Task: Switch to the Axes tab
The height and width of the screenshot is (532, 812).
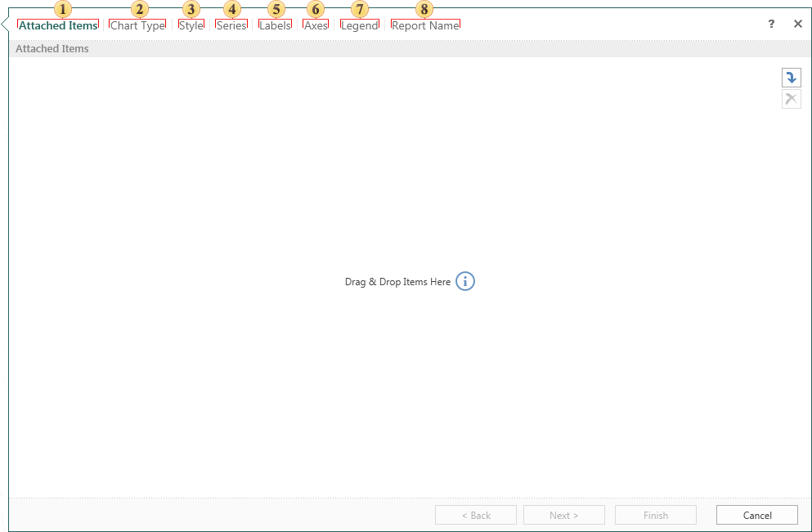Action: point(316,25)
